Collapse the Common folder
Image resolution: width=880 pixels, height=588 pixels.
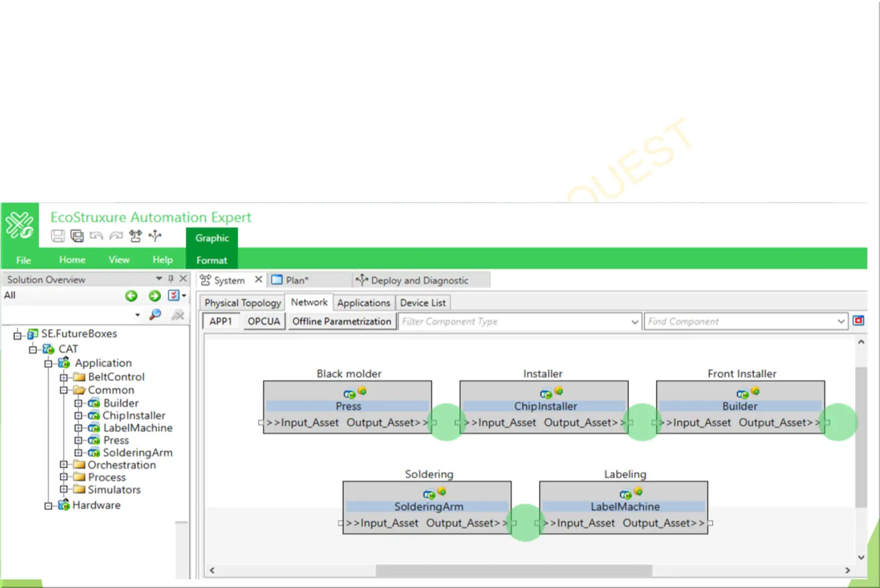(64, 390)
